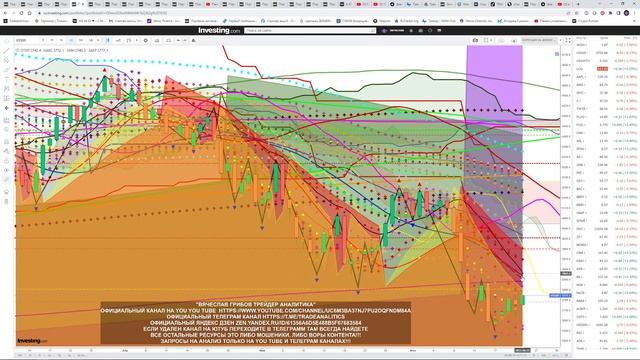
Task: Choose the highlighted time interval button
Action: pyautogui.click(x=71, y=40)
